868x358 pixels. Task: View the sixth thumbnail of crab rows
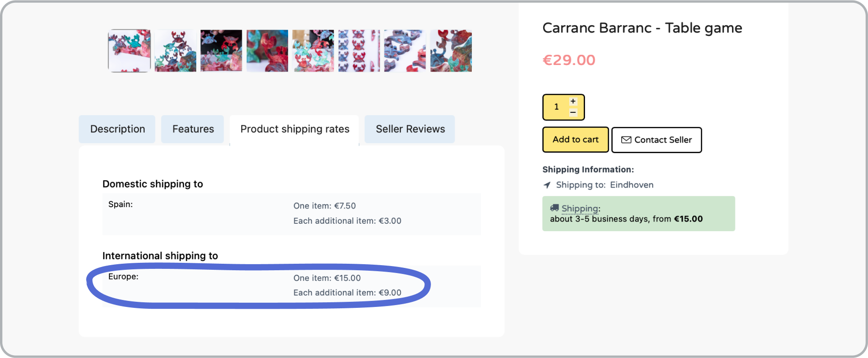click(x=359, y=51)
